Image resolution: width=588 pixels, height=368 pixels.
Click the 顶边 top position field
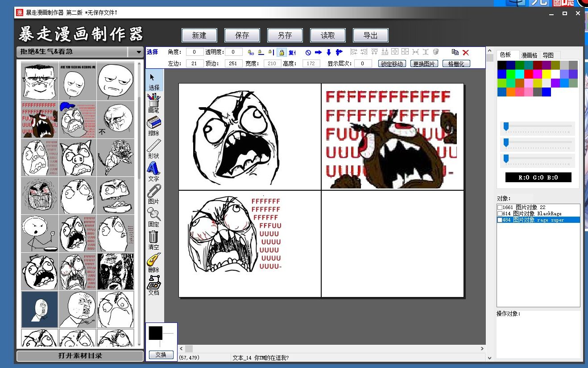point(234,63)
